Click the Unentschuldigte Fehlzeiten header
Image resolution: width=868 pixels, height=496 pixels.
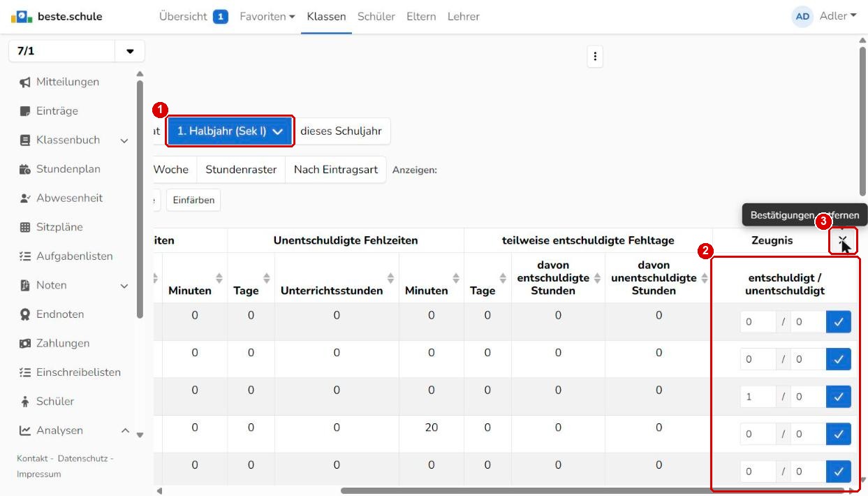click(346, 240)
